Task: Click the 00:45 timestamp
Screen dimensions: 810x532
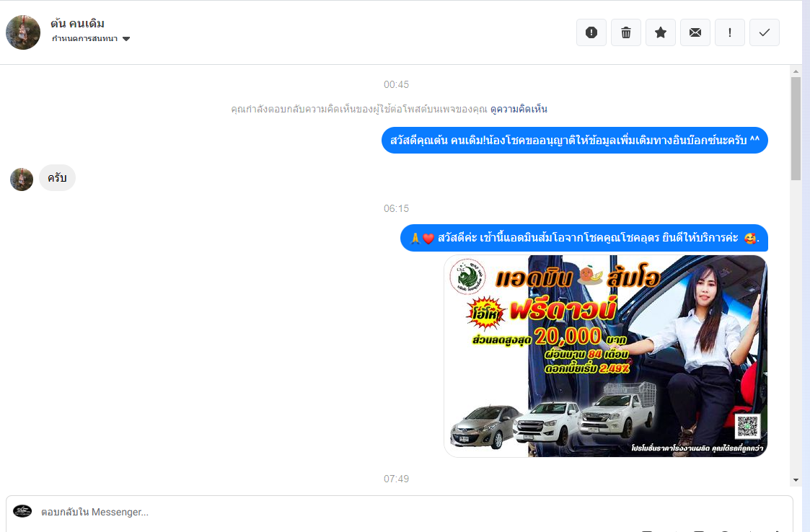Action: pos(396,85)
